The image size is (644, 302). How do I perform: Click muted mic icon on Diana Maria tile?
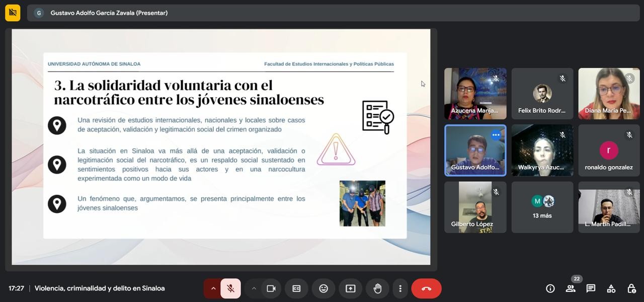click(629, 79)
